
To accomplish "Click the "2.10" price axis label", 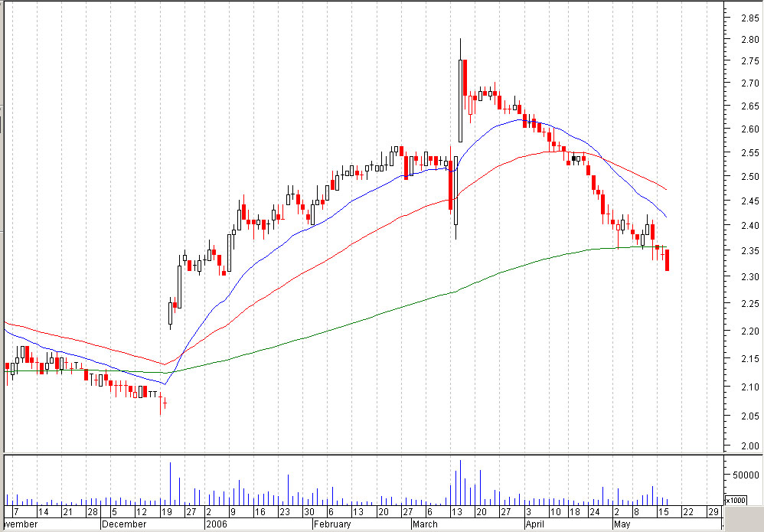I will click(750, 387).
